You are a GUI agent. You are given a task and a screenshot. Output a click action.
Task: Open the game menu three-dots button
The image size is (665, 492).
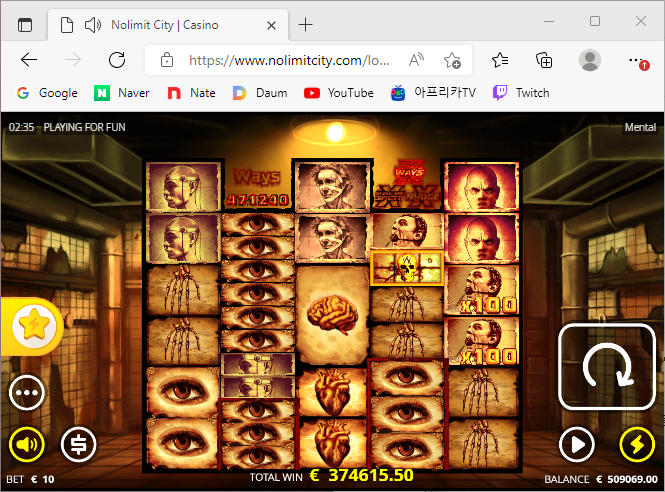(x=27, y=393)
